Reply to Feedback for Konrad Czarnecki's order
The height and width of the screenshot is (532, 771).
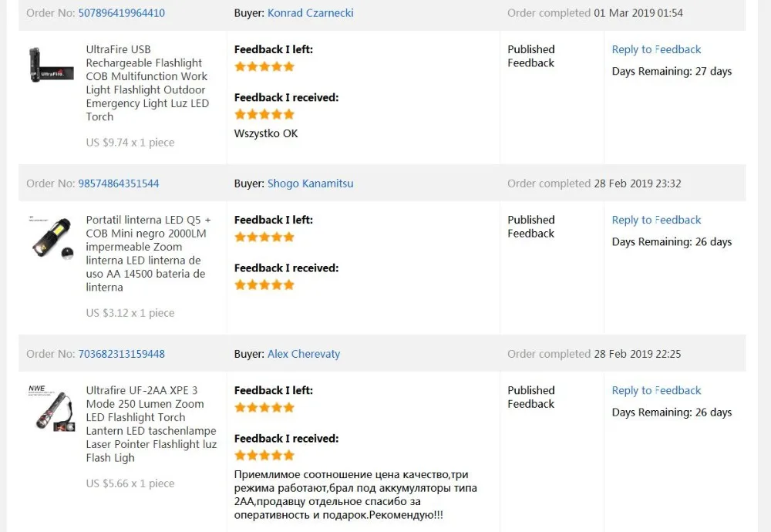[656, 49]
